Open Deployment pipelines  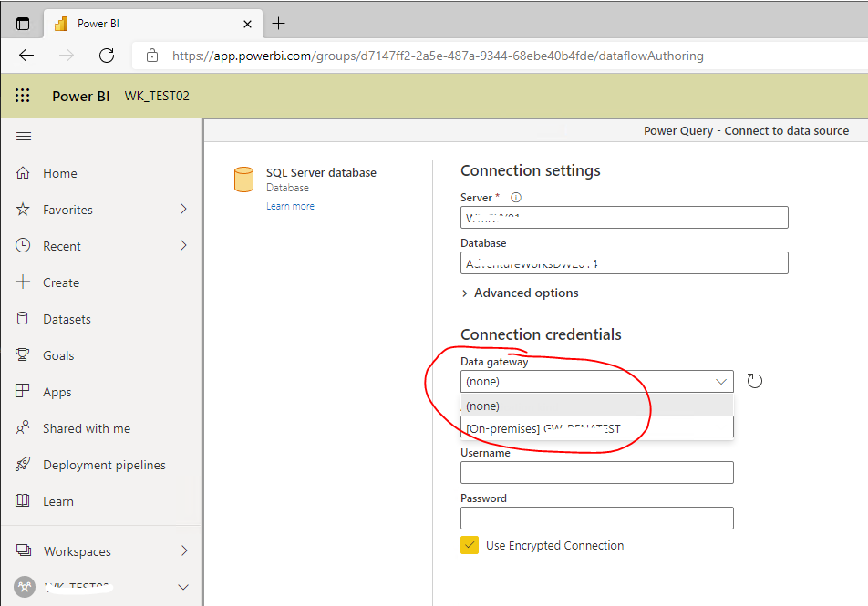point(104,466)
